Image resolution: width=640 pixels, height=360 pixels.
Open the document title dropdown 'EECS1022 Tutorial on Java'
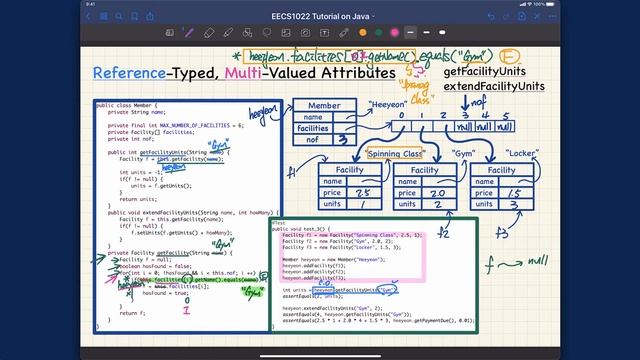[322, 16]
